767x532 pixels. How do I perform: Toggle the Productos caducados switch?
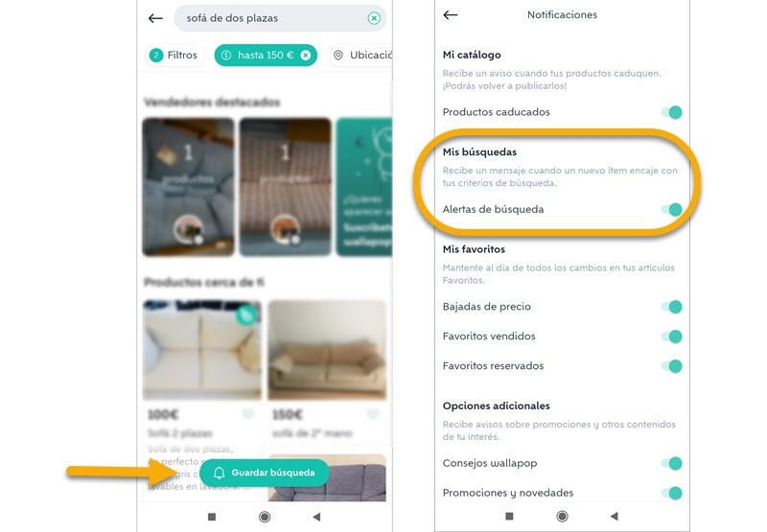(672, 112)
